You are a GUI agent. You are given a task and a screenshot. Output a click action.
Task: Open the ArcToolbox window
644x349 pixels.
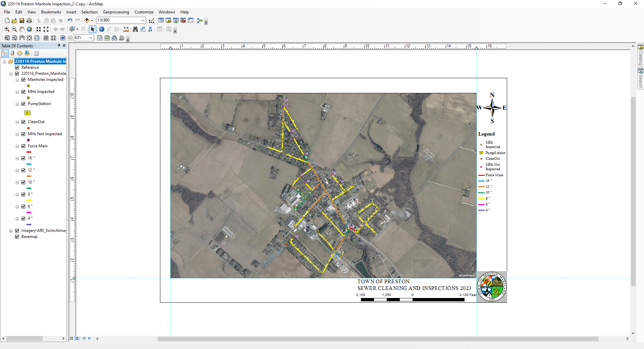(x=183, y=20)
